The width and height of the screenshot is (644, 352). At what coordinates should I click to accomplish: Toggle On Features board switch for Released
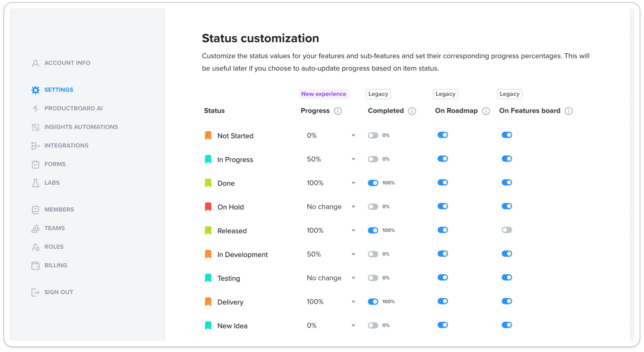(x=507, y=230)
